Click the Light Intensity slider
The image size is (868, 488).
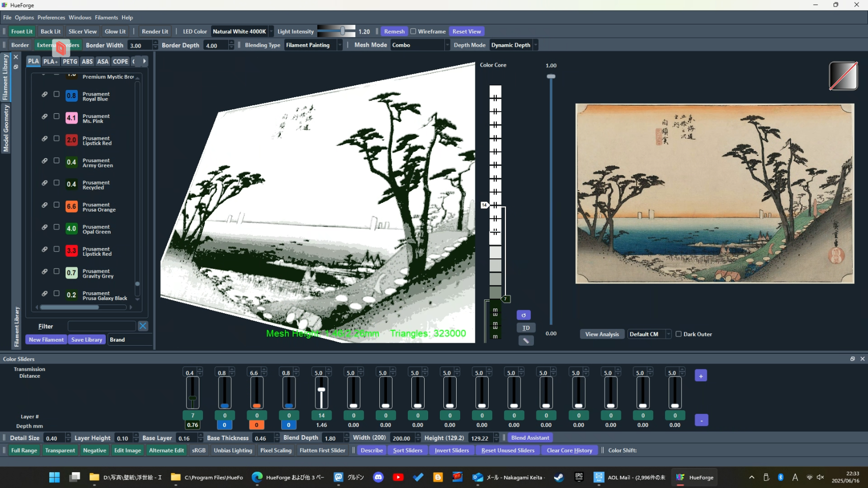tap(337, 31)
